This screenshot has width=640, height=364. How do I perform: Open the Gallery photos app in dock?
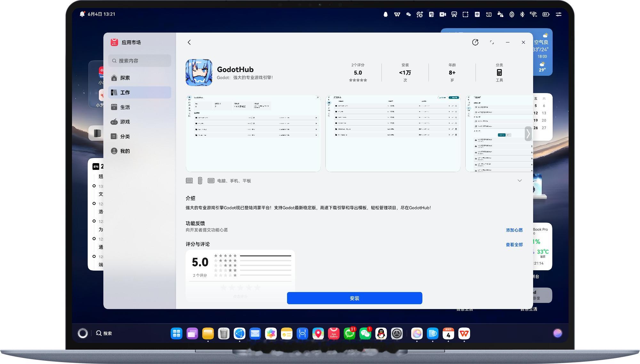pyautogui.click(x=271, y=334)
